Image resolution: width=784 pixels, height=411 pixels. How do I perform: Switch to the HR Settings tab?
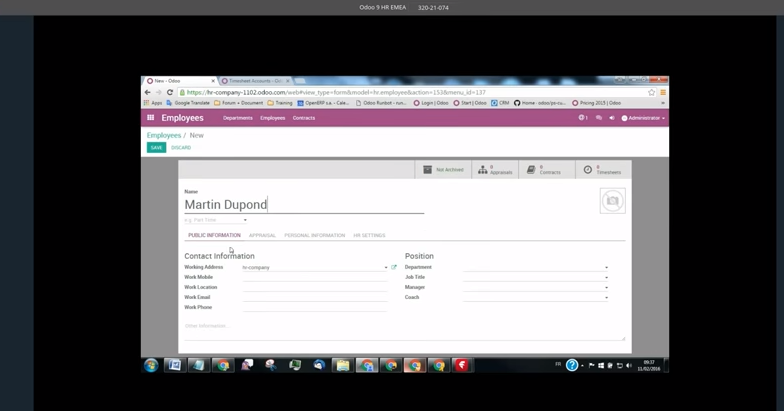pos(369,236)
